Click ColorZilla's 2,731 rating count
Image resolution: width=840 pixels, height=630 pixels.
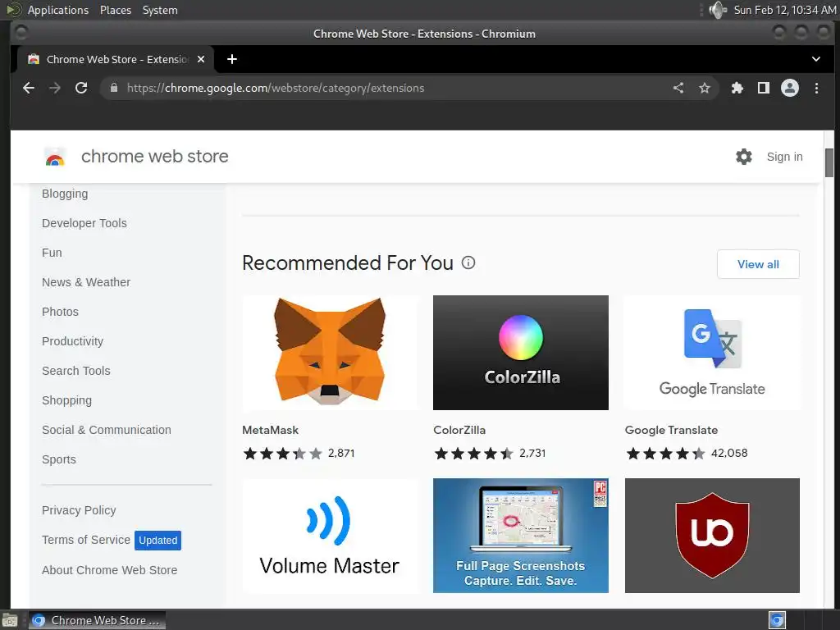(x=532, y=453)
